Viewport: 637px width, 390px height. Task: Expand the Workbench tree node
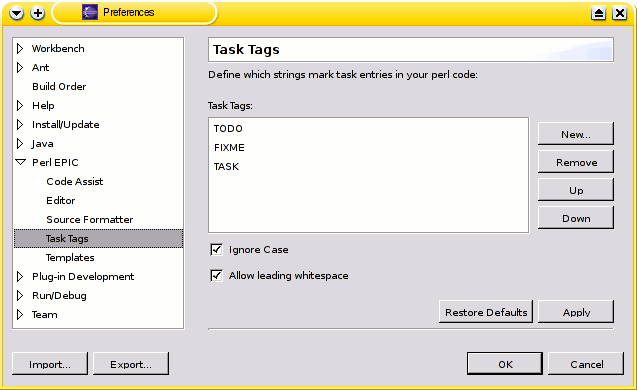[20, 49]
